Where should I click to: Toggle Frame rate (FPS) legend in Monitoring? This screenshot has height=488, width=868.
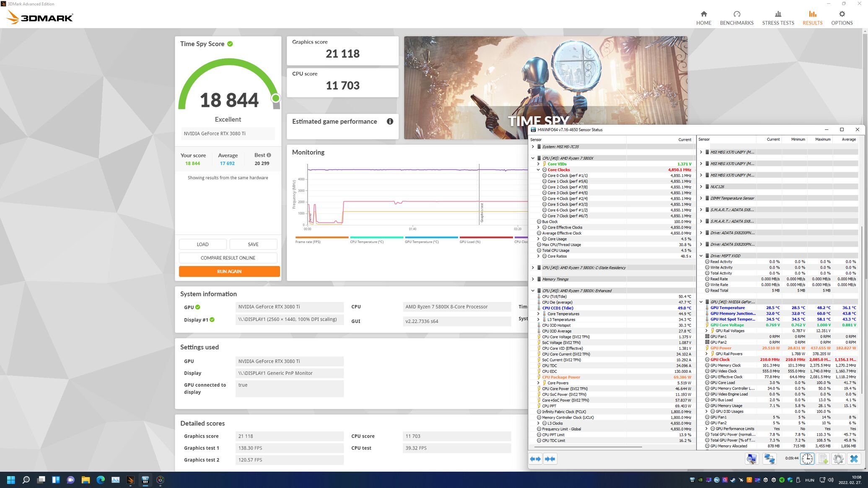[308, 242]
